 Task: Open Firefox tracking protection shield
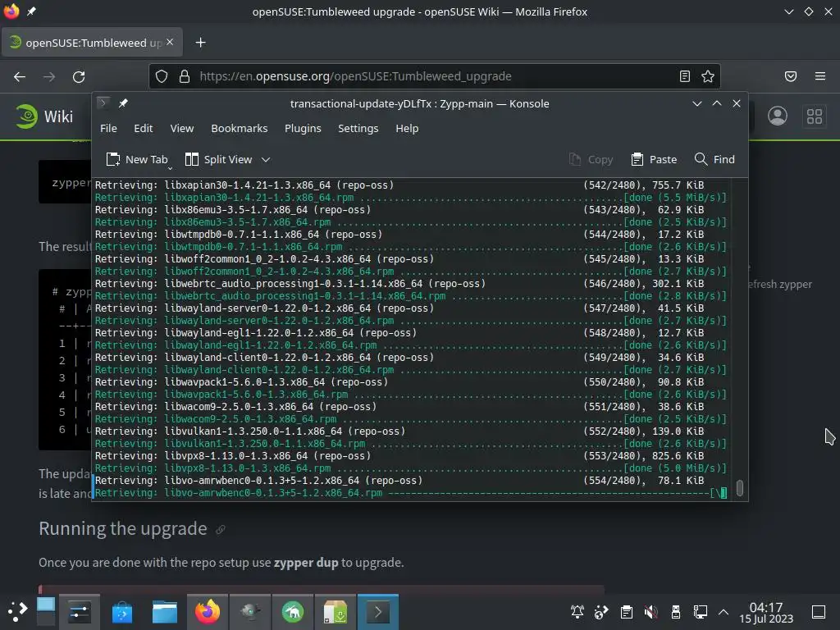click(162, 76)
